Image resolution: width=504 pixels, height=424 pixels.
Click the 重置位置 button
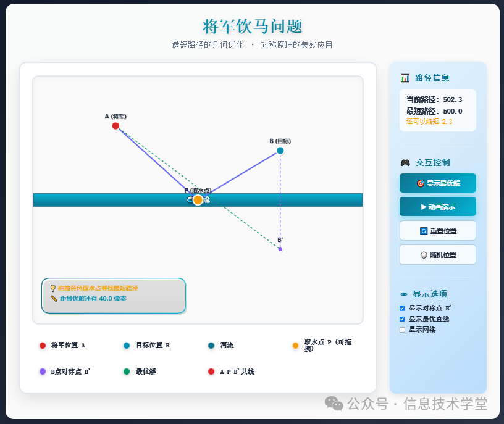438,230
